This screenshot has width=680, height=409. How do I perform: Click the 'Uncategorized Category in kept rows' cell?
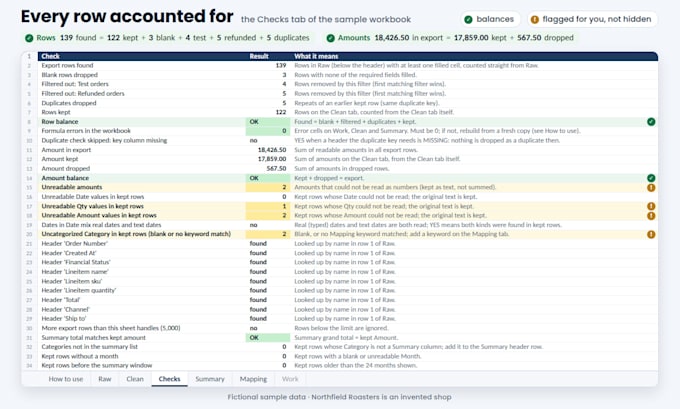[142, 234]
